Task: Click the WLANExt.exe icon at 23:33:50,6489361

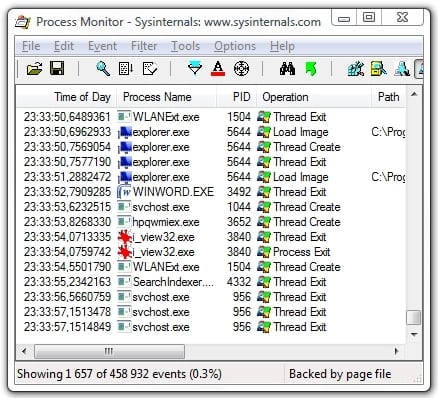Action: pos(124,116)
